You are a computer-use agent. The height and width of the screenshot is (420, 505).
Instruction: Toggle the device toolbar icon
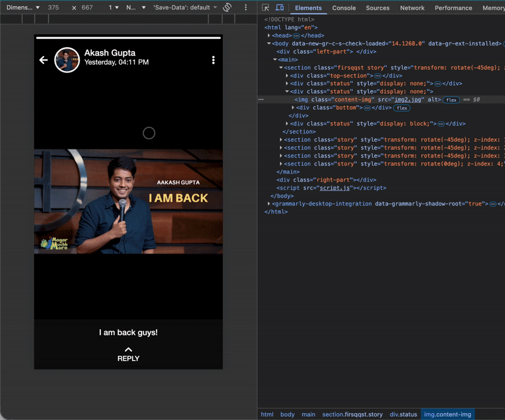[280, 8]
